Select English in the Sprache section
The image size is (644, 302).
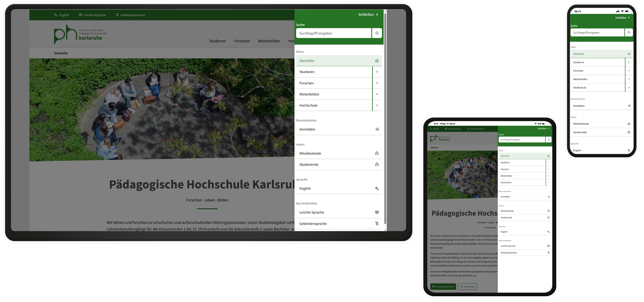click(x=305, y=188)
